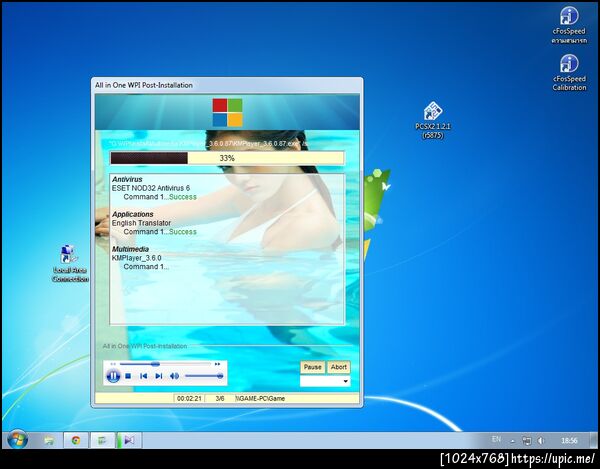
Task: Click the KMPlayer exe command path text
Action: pyautogui.click(x=209, y=144)
